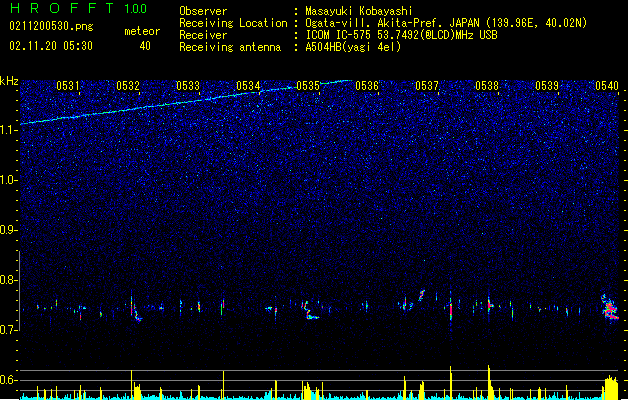Click the A504HB antenna description

pyautogui.click(x=353, y=47)
